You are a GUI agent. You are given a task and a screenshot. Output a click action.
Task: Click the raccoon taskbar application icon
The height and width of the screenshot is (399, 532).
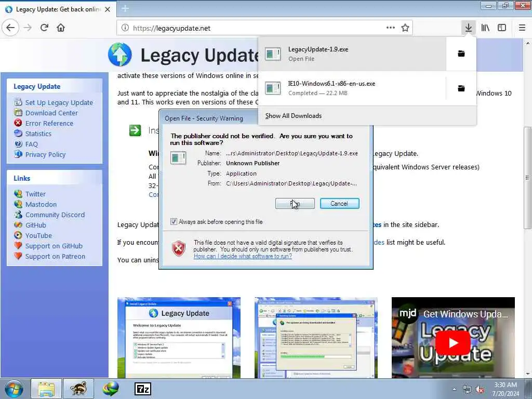coord(78,389)
